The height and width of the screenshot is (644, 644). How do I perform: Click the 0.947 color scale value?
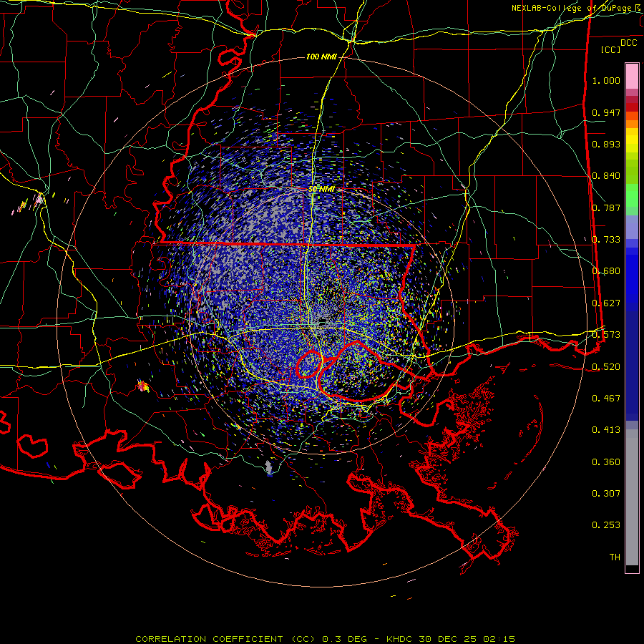(606, 112)
